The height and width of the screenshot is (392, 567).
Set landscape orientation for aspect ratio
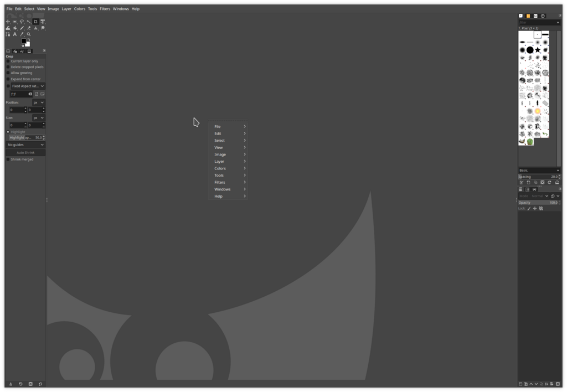42,94
